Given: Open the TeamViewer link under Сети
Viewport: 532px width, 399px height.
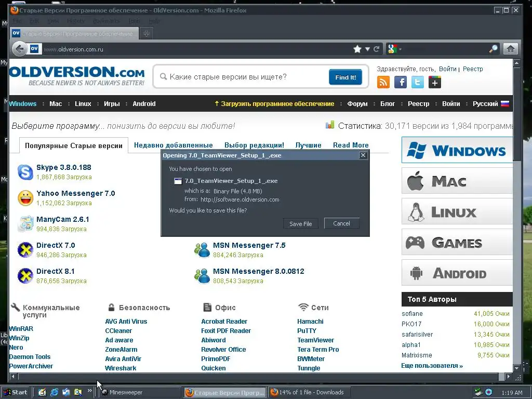Looking at the screenshot, I should click(315, 340).
